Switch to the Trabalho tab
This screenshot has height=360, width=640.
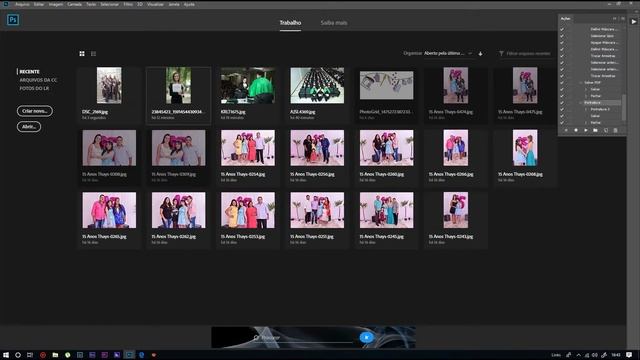290,23
